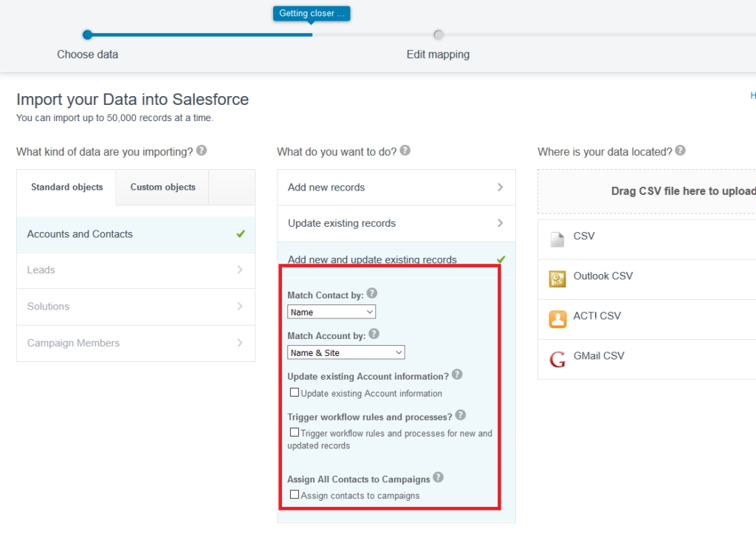Click Drag CSV file here upload area
The width and height of the screenshot is (756, 540).
tap(647, 191)
